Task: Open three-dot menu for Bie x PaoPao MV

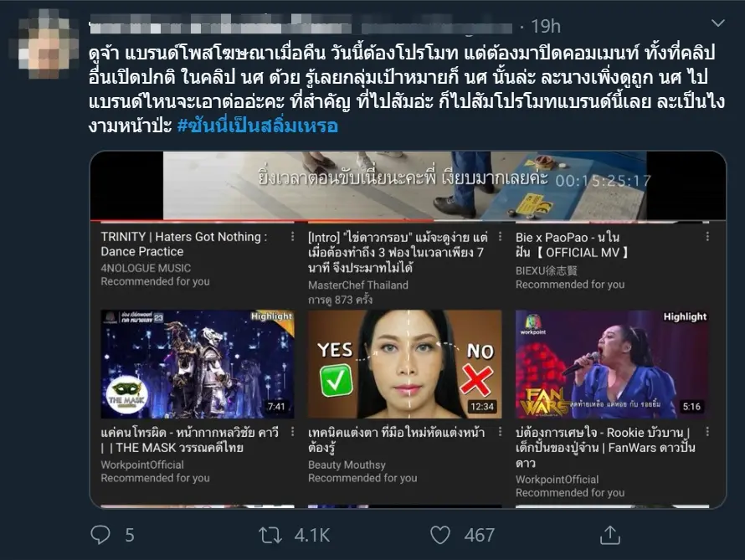Action: 707,237
